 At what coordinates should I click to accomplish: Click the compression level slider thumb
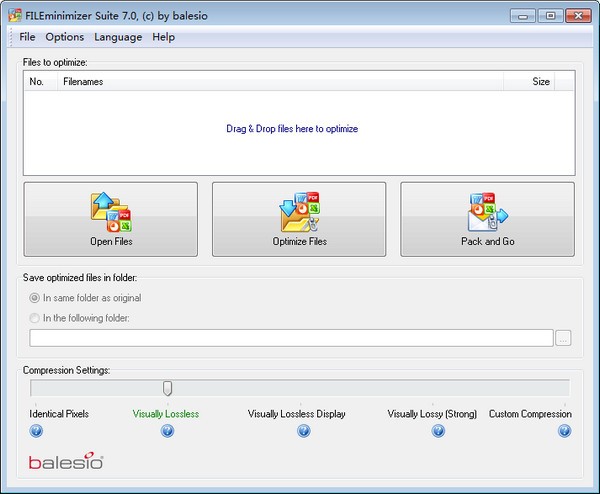(x=167, y=388)
